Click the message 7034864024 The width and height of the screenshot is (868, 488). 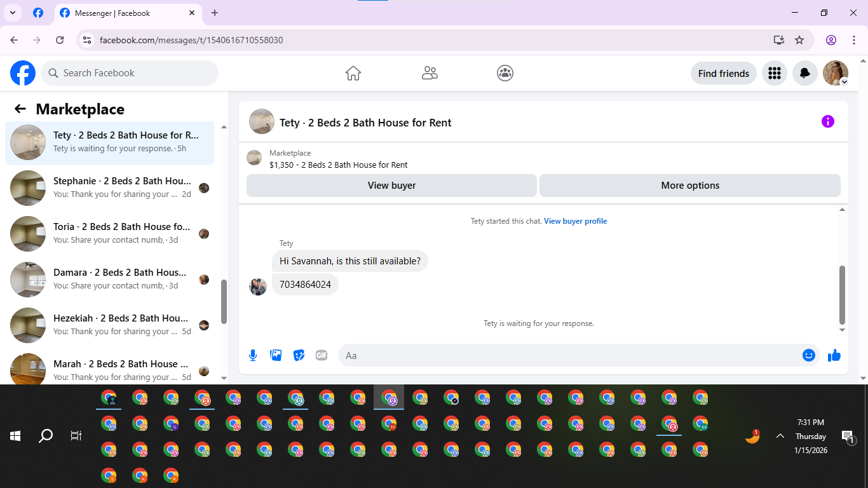[x=305, y=284]
